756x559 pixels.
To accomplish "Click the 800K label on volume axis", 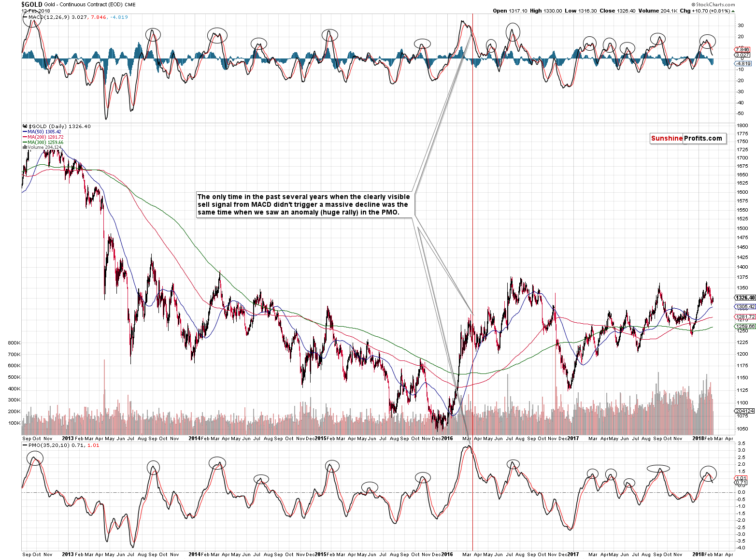I will pyautogui.click(x=14, y=343).
